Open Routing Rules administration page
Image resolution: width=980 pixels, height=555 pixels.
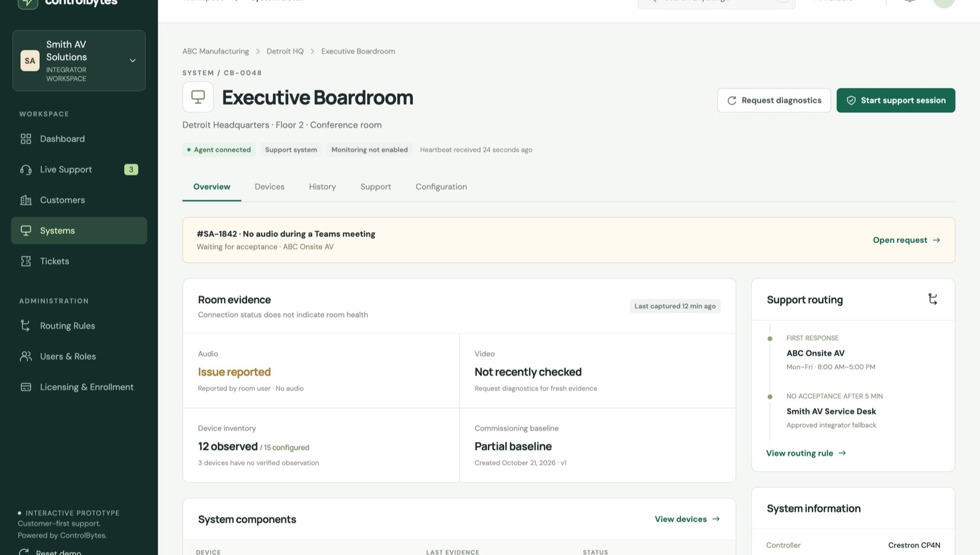pos(79,325)
